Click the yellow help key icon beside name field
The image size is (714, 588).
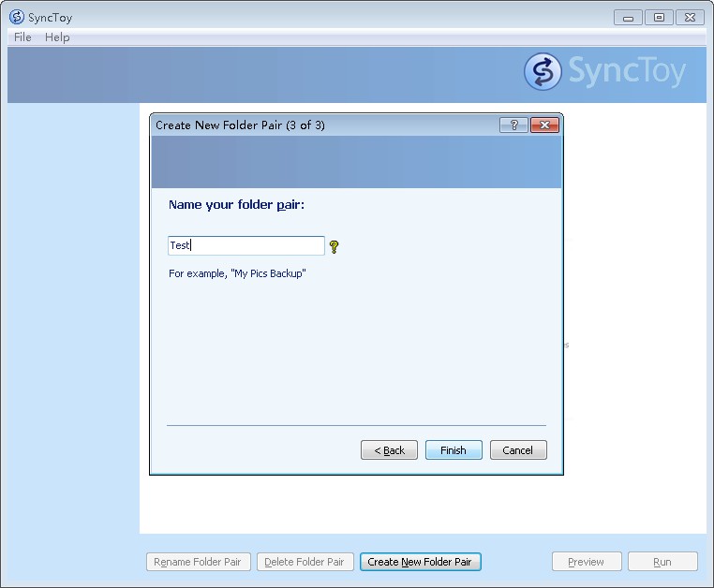[x=334, y=246]
